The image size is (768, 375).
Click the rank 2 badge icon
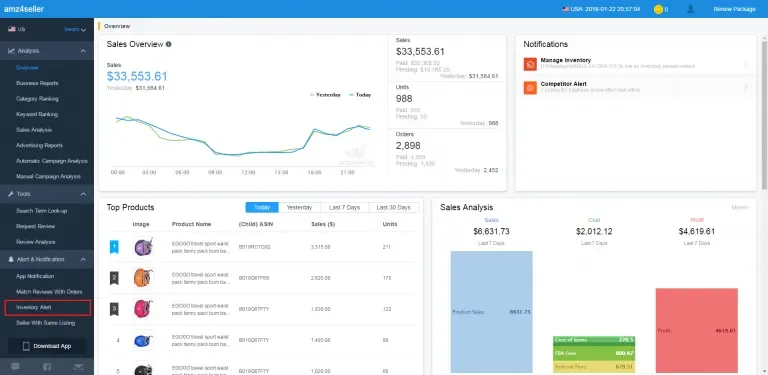tap(114, 279)
